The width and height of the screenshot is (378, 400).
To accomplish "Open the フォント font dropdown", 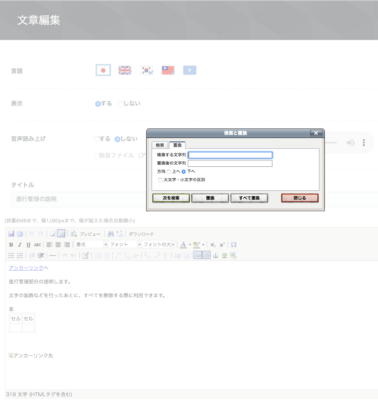I will (x=125, y=245).
